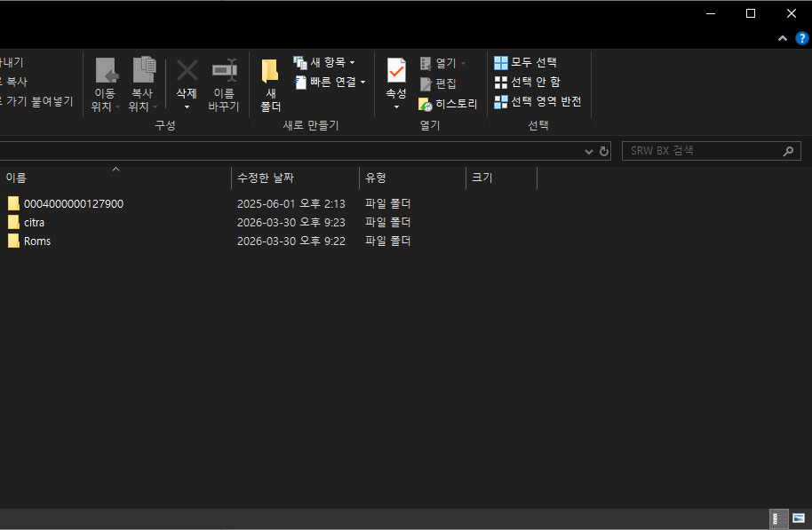This screenshot has width=812, height=530.
Task: Click the Move to (이동 위치) icon
Action: click(x=106, y=71)
